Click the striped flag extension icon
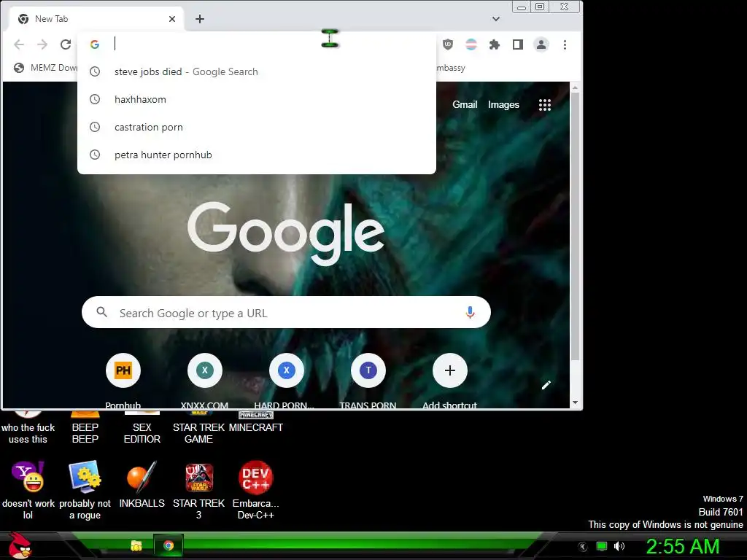 coord(471,44)
